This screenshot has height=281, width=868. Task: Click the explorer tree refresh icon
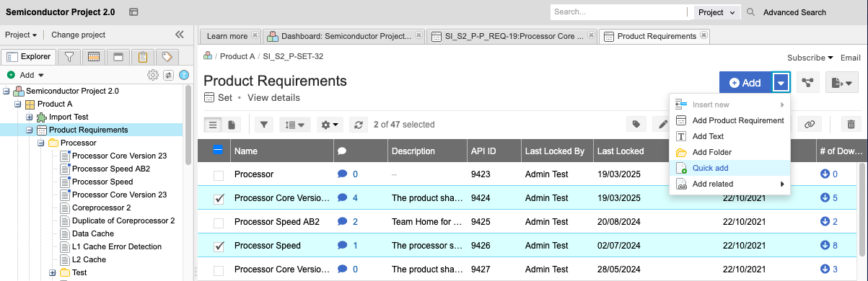coord(168,75)
